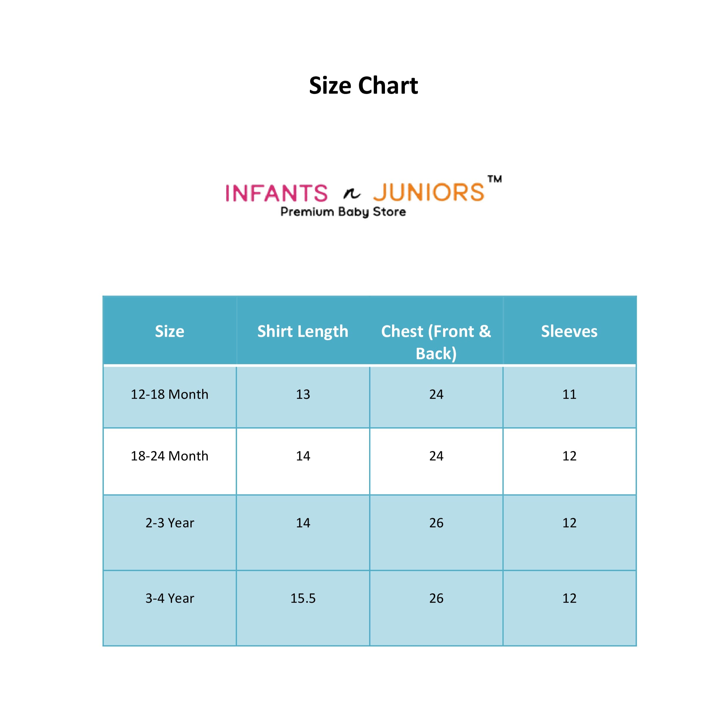728x728 pixels.
Task: Click the orange JUNIORS logo word
Action: 428,192
